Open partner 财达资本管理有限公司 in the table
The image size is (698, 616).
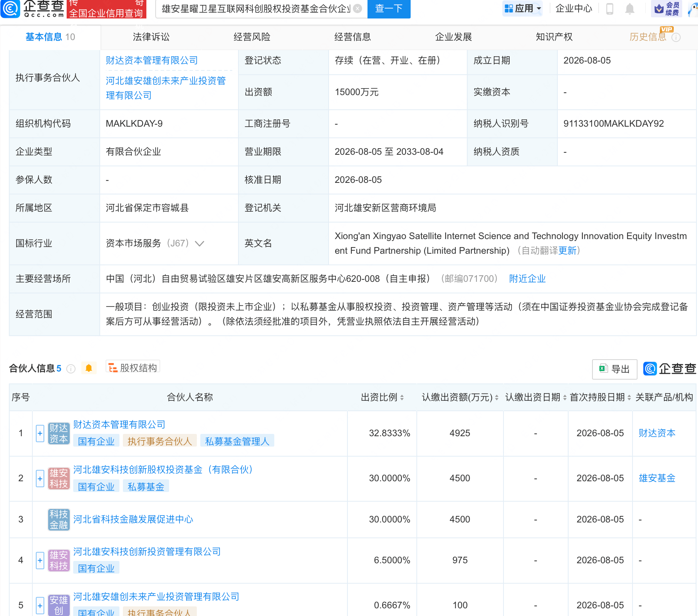pyautogui.click(x=119, y=425)
